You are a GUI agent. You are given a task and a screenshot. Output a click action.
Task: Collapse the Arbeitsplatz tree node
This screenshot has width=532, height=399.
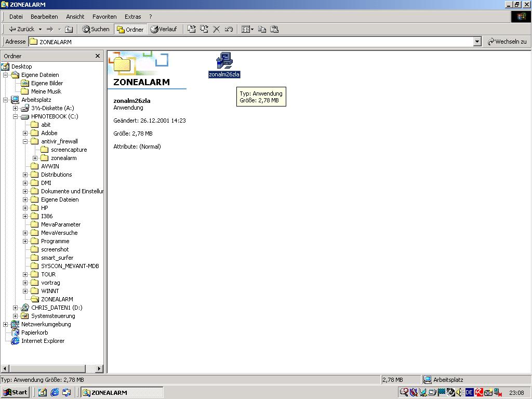[x=5, y=100]
